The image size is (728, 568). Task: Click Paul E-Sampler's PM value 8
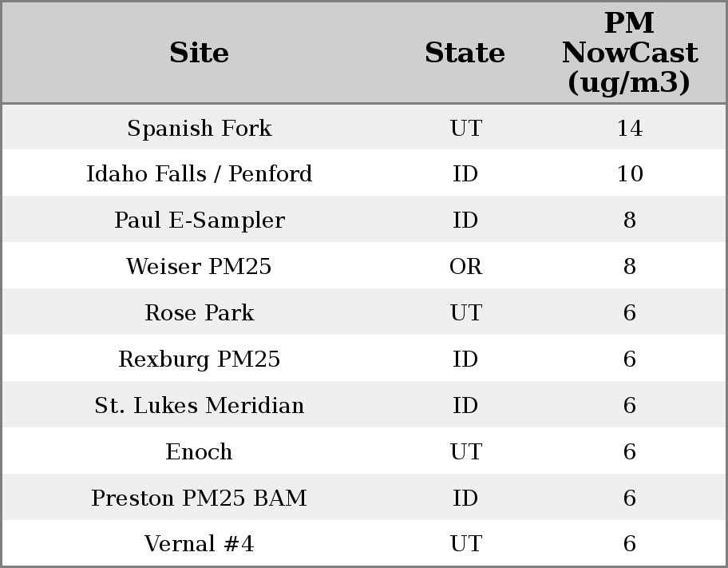[629, 220]
